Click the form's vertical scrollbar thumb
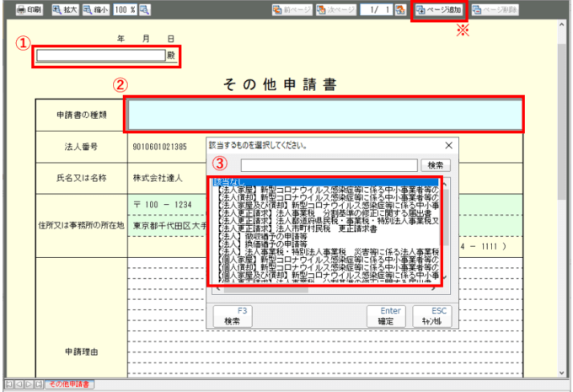573x392 pixels. pyautogui.click(x=562, y=121)
